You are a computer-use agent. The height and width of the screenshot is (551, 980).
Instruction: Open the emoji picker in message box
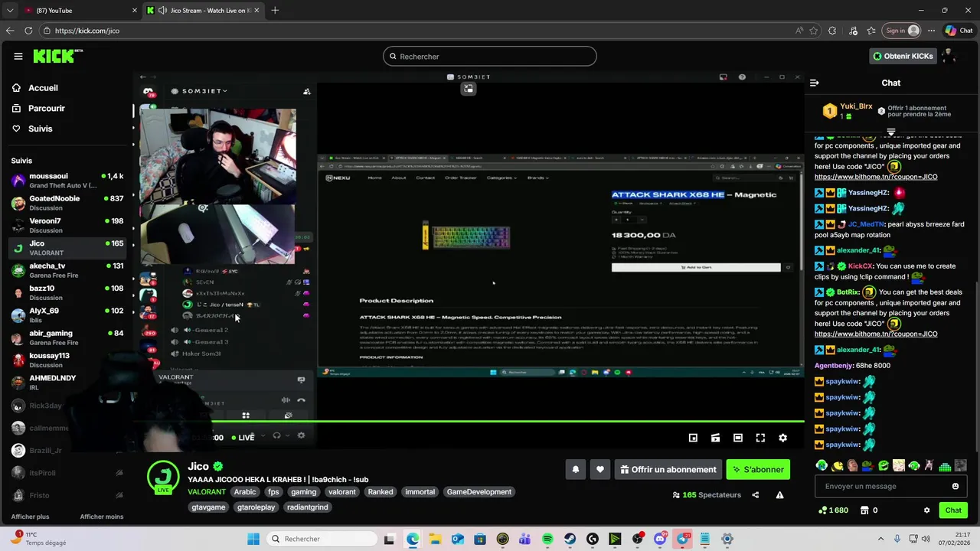pyautogui.click(x=955, y=486)
